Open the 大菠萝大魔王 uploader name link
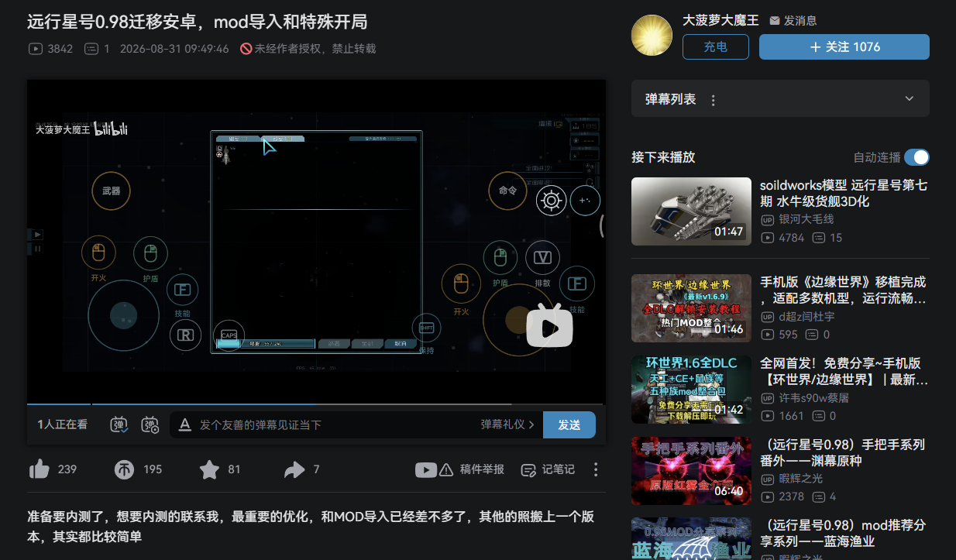This screenshot has width=956, height=560. point(721,20)
